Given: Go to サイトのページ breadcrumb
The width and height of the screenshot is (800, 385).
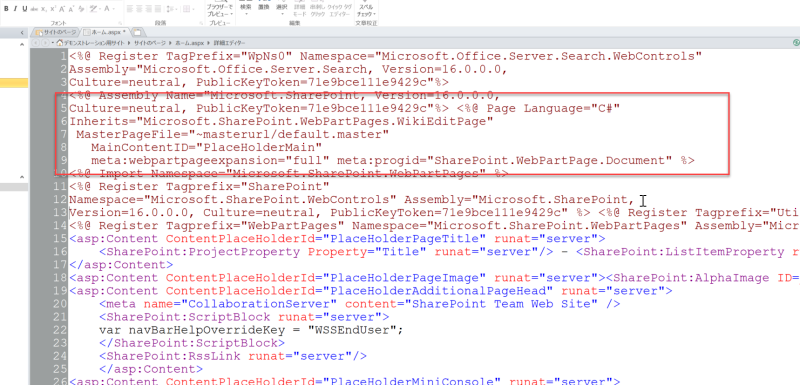Looking at the screenshot, I should [150, 43].
